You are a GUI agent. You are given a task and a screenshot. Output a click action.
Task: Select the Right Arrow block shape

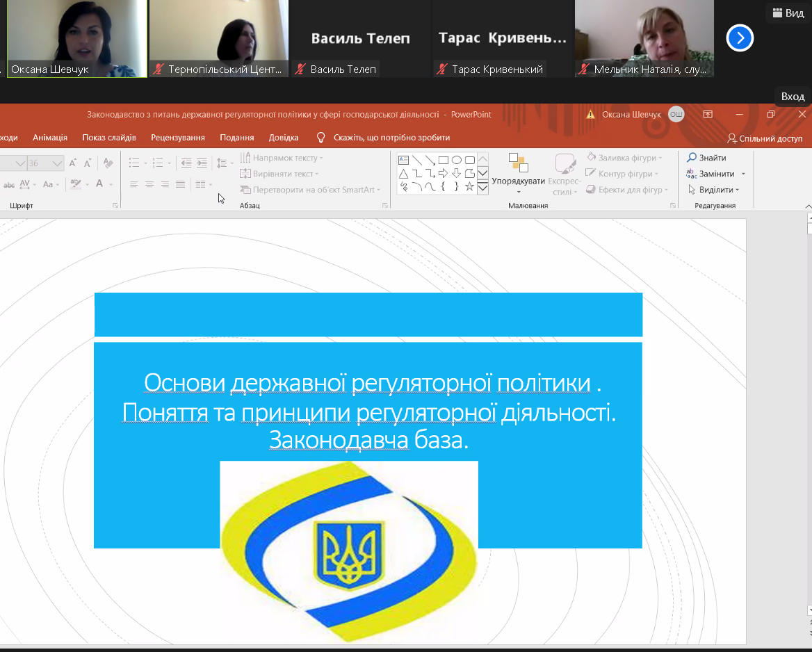point(444,174)
